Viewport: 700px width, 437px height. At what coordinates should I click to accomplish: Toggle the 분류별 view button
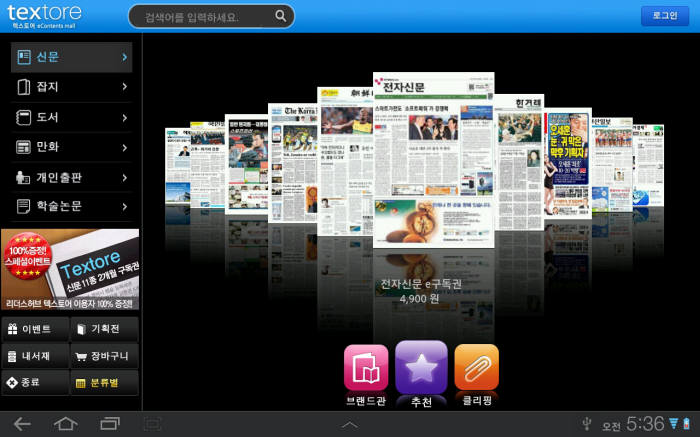(x=104, y=382)
